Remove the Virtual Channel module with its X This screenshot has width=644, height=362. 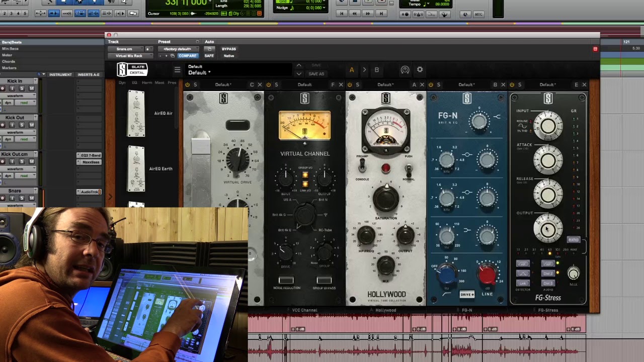341,84
